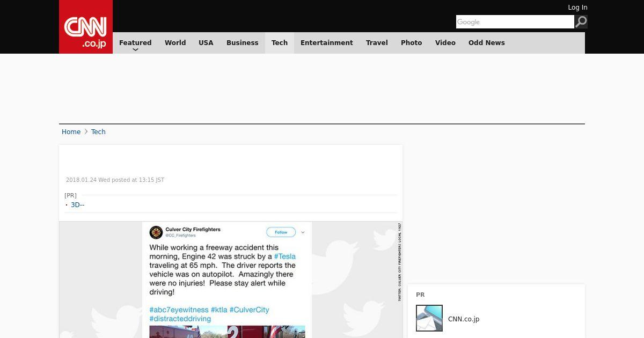Open the Odd News menu item
The image size is (644, 338).
pyautogui.click(x=487, y=42)
